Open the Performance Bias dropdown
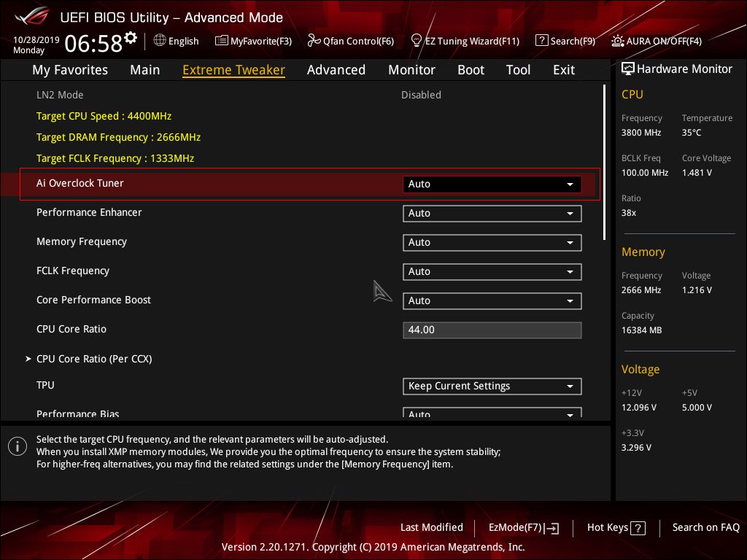The height and width of the screenshot is (560, 747). click(x=492, y=413)
